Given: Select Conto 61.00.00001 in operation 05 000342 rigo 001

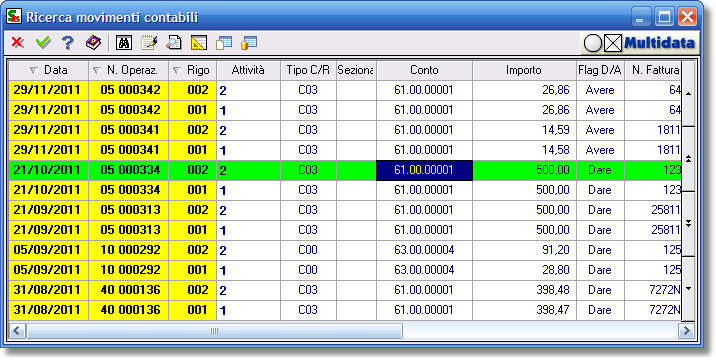Looking at the screenshot, I should (424, 110).
